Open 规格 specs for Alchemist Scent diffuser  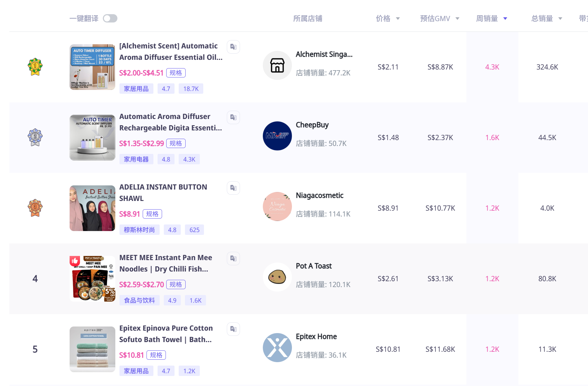pos(176,73)
